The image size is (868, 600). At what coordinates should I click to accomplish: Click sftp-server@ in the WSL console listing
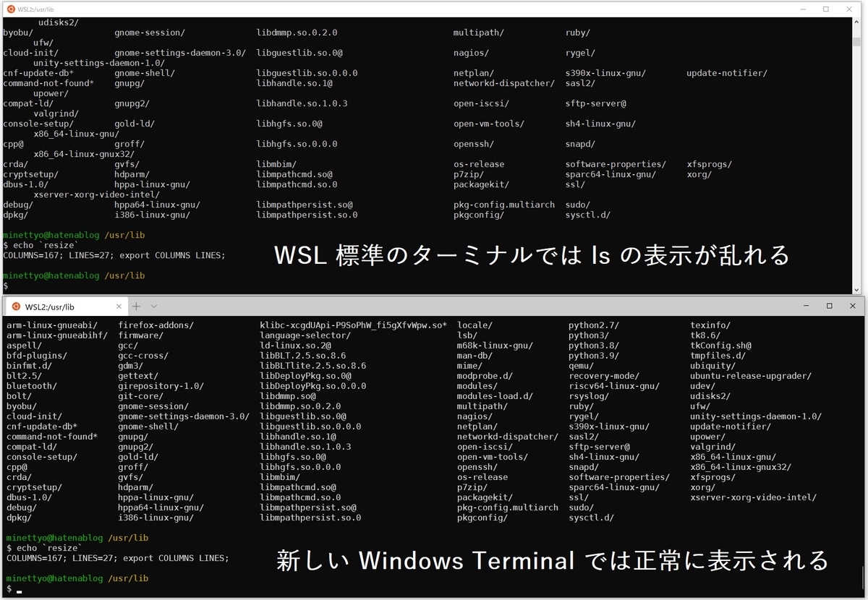click(x=596, y=103)
